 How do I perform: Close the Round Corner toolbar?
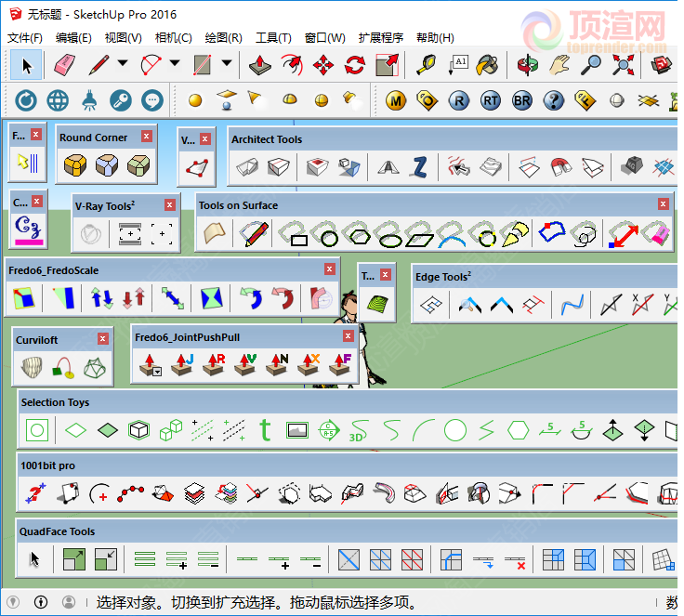147,137
